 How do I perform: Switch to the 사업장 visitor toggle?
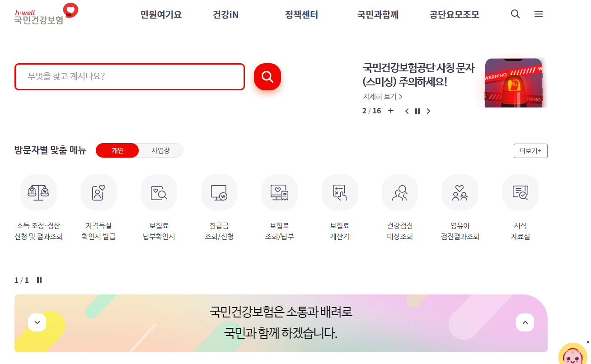161,150
